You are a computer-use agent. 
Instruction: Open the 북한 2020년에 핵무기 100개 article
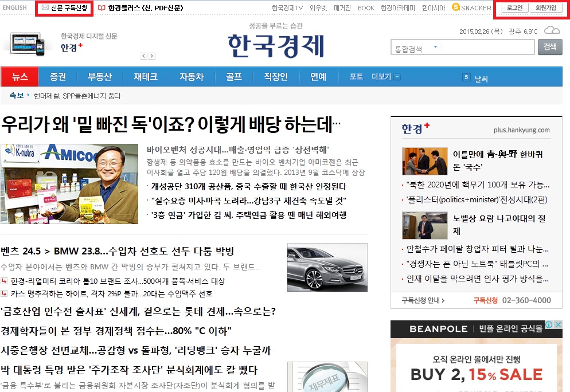click(478, 185)
